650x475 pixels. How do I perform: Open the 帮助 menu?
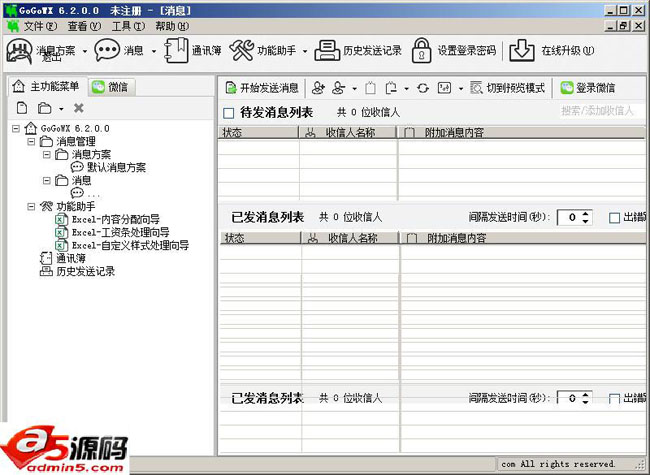(x=172, y=26)
